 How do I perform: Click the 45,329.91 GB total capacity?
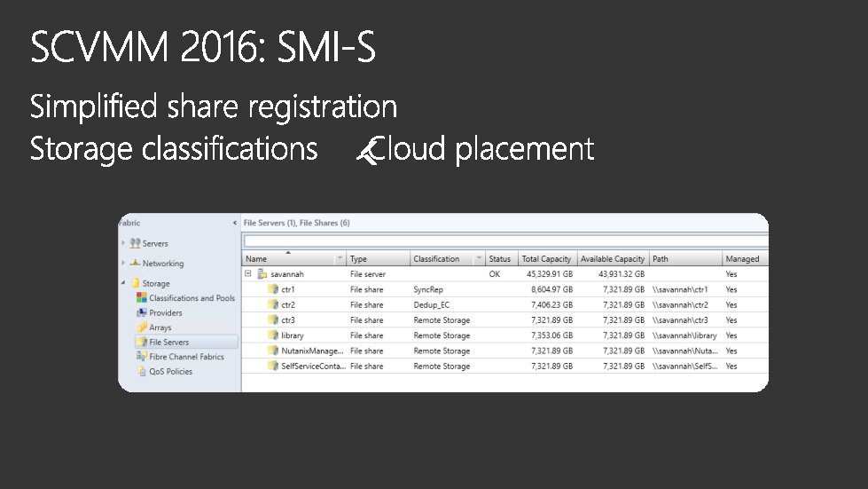click(x=550, y=274)
